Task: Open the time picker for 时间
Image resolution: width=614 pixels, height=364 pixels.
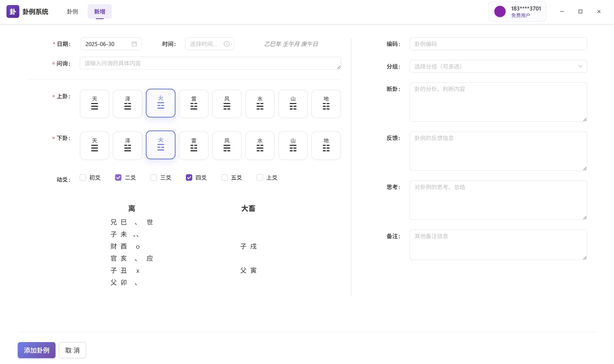Action: (226, 44)
